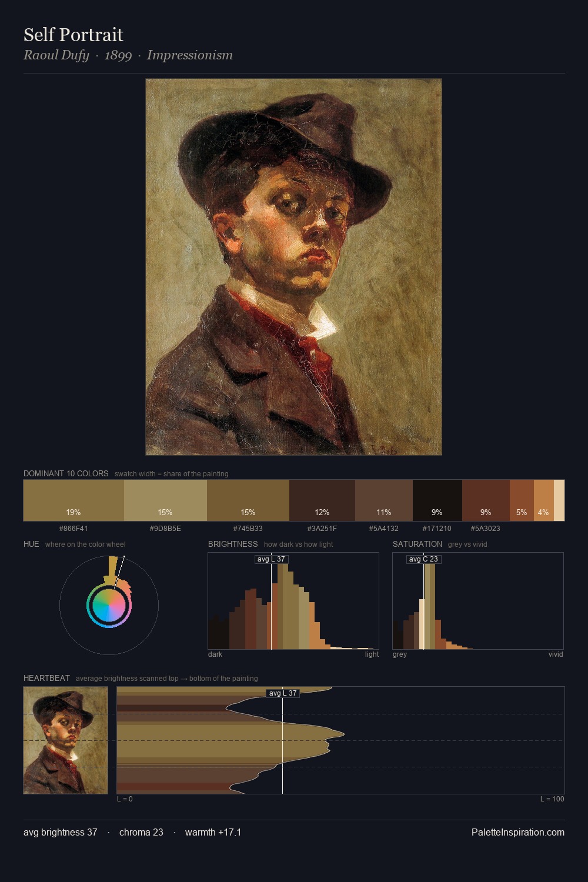Select the 5% rust swatch
The image size is (588, 882).
click(522, 500)
